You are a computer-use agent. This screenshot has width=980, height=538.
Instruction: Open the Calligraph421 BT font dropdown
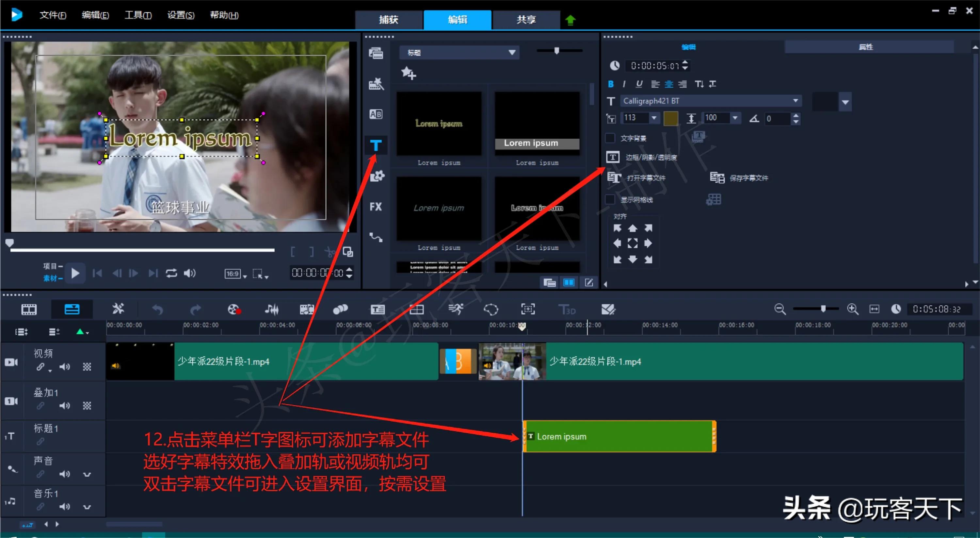coord(795,101)
